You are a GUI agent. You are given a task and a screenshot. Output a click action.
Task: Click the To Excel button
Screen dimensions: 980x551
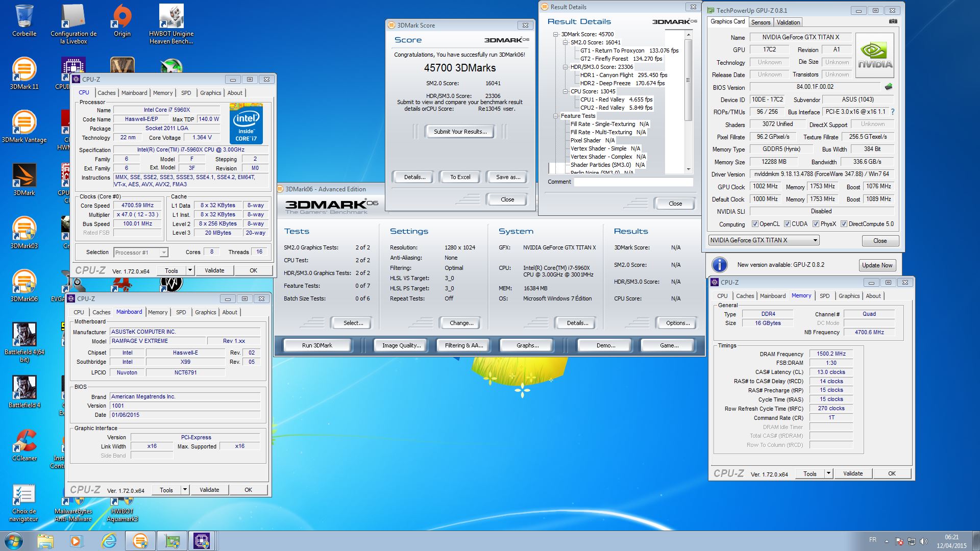click(x=460, y=177)
